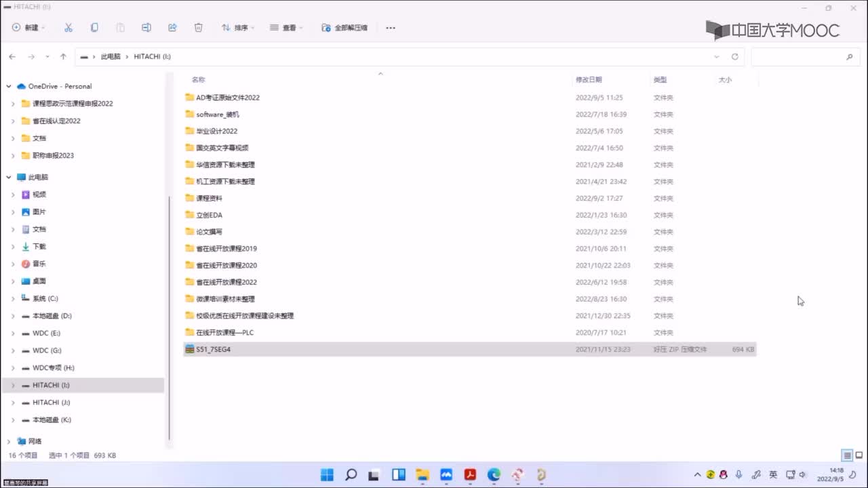Open Windows Start menu on taskbar

pyautogui.click(x=327, y=475)
